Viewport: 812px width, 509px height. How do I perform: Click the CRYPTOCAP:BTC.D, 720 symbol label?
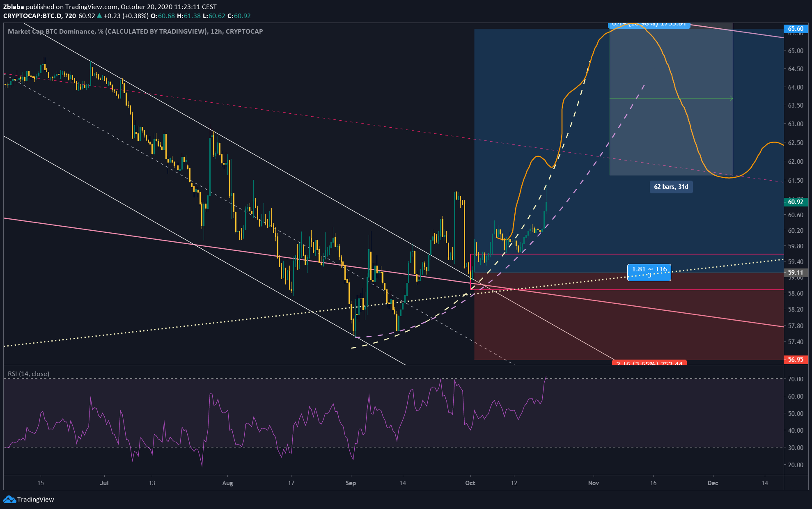[x=39, y=16]
